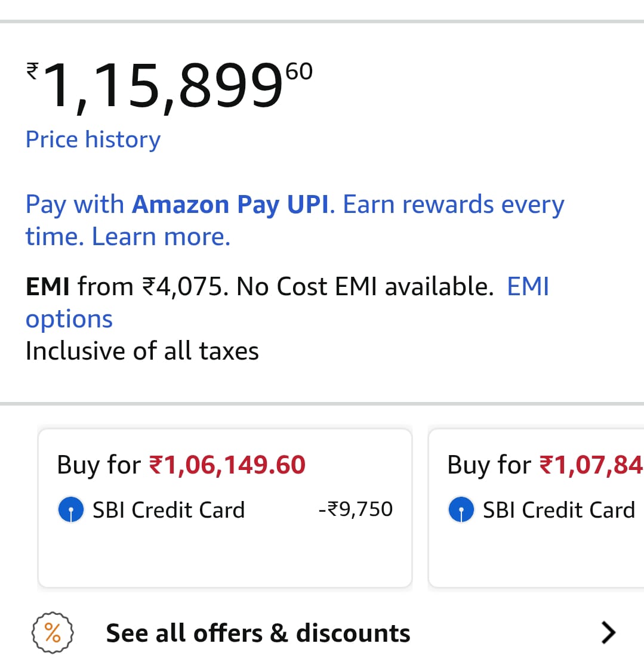644x668 pixels.
Task: Open the EMI options link
Action: point(69,319)
